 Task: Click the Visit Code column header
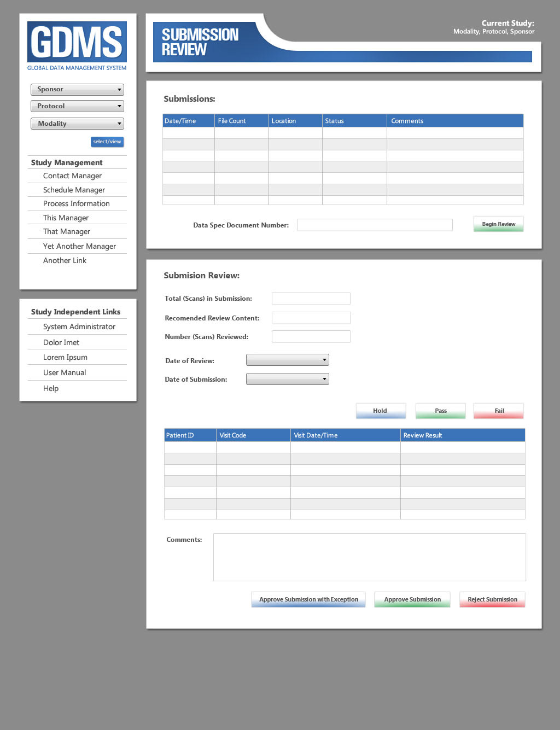[253, 435]
